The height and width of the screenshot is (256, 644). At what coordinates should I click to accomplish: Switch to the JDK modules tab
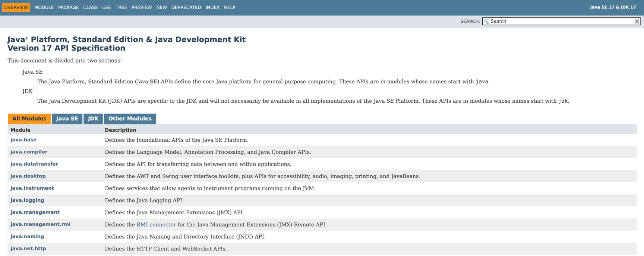pos(93,119)
